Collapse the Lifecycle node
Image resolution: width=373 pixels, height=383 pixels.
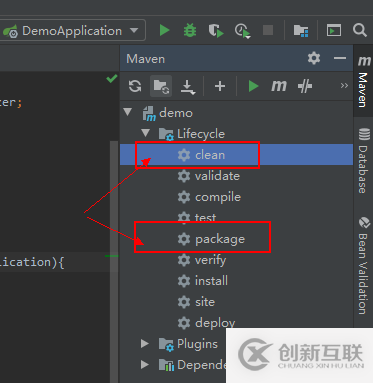145,133
